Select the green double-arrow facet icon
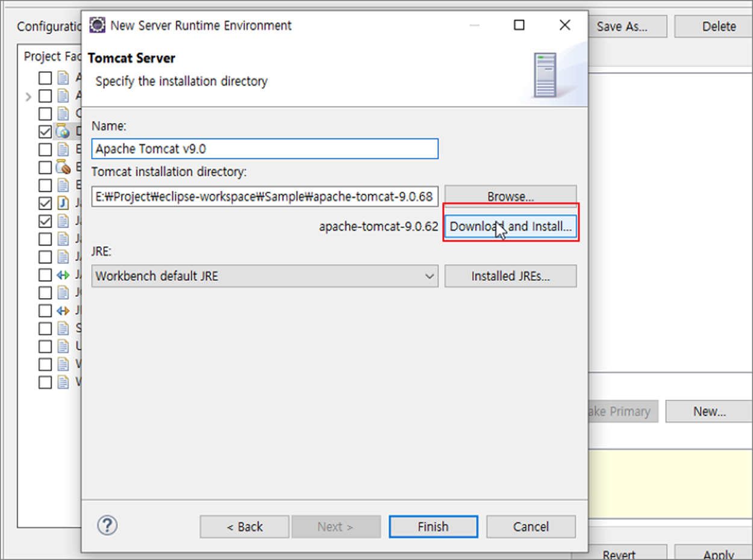 click(x=63, y=275)
